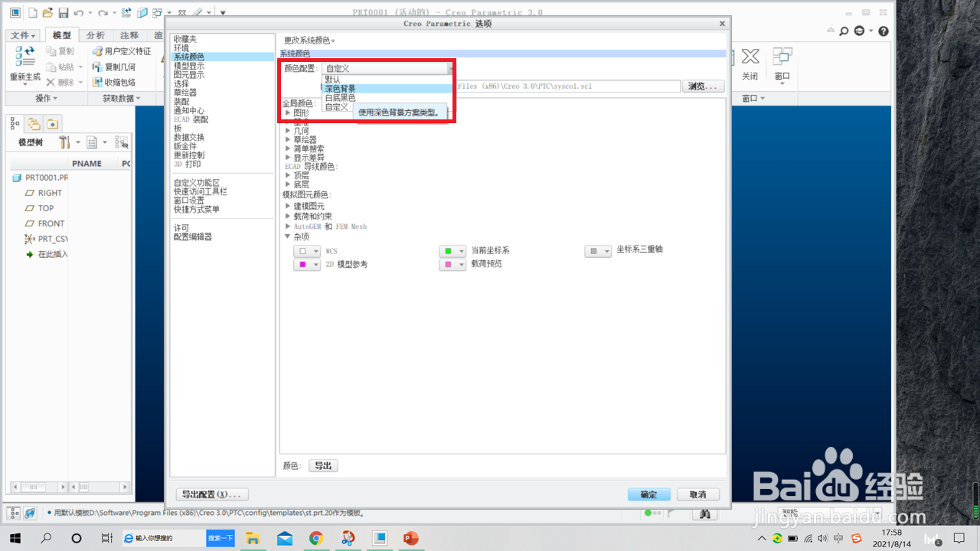The width and height of the screenshot is (980, 551).
Task: Open the 当前坐标系 green color swatch
Action: tap(452, 251)
